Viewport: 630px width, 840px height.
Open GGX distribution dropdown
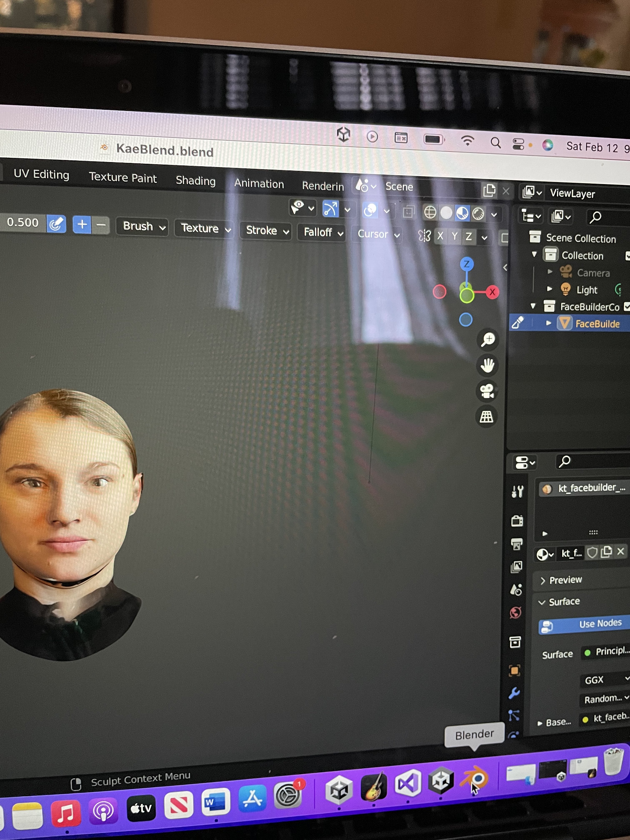tap(606, 680)
